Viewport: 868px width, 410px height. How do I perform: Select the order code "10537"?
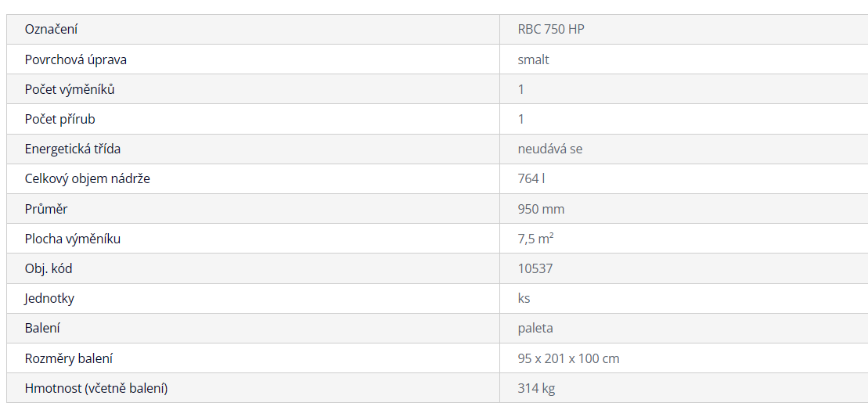click(535, 268)
